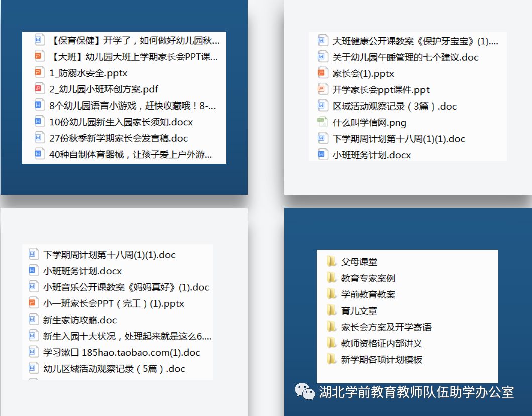Click the PowerPoint icon for 家长会(1).pptx
This screenshot has height=416, width=532.
[323, 74]
